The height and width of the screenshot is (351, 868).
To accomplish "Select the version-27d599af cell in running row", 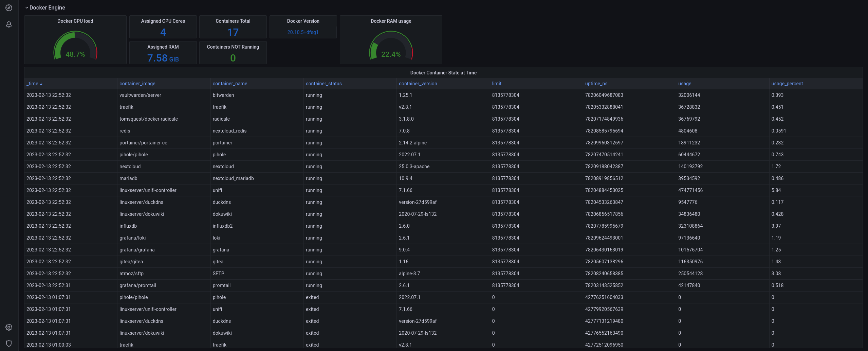I will pos(443,202).
